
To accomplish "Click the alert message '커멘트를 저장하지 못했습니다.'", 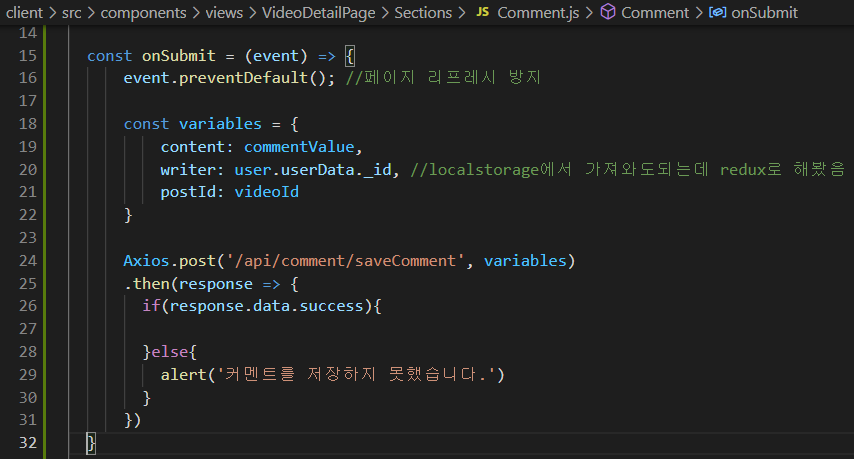I will pyautogui.click(x=356, y=375).
